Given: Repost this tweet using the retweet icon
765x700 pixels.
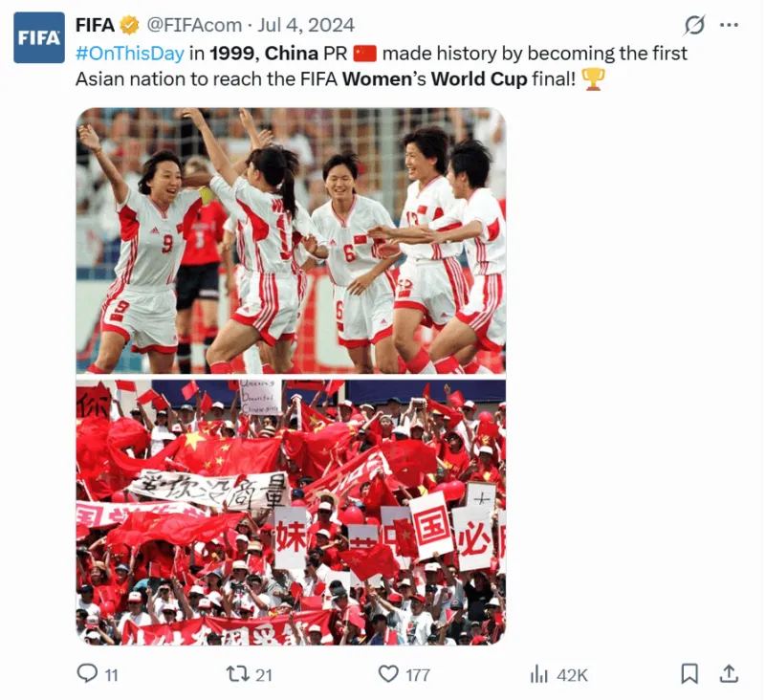Looking at the screenshot, I should point(237,674).
